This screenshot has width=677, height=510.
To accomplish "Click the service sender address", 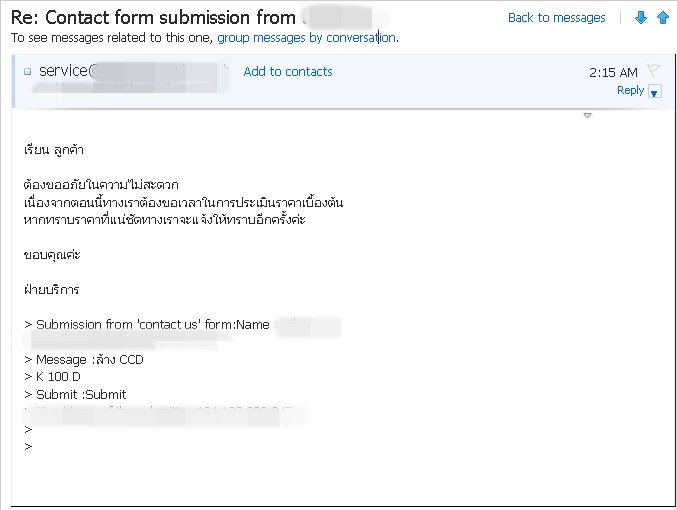I will tap(64, 71).
